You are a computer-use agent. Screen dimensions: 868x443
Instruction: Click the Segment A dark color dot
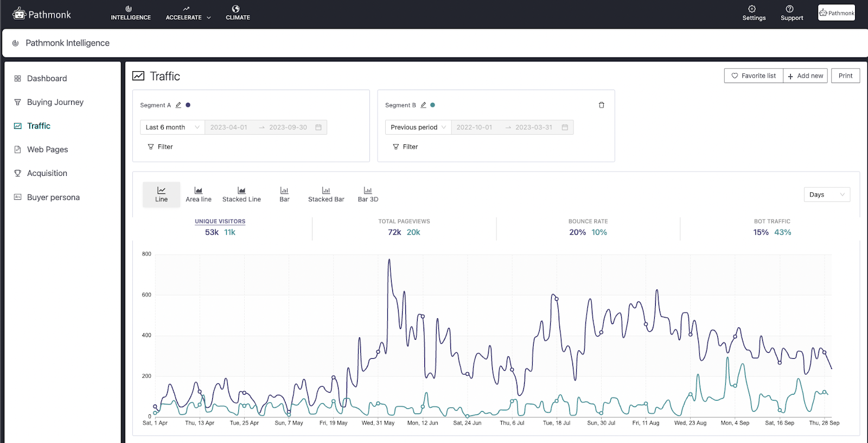(x=188, y=105)
